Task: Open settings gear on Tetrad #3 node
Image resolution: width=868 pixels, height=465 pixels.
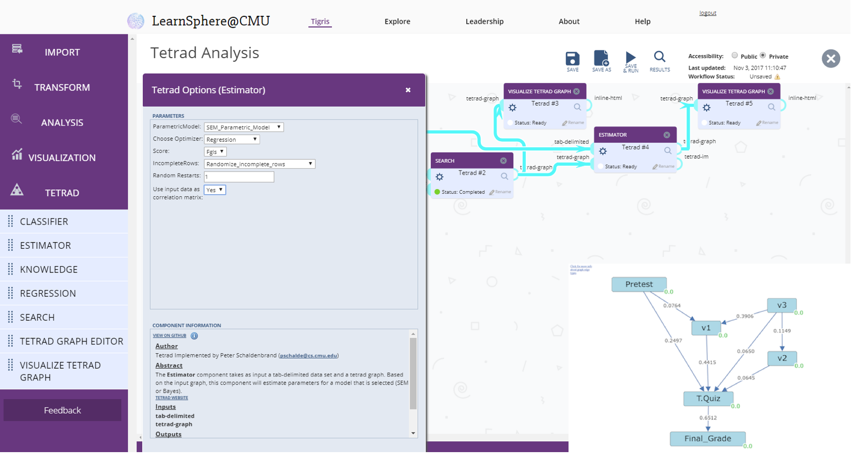Action: point(512,108)
